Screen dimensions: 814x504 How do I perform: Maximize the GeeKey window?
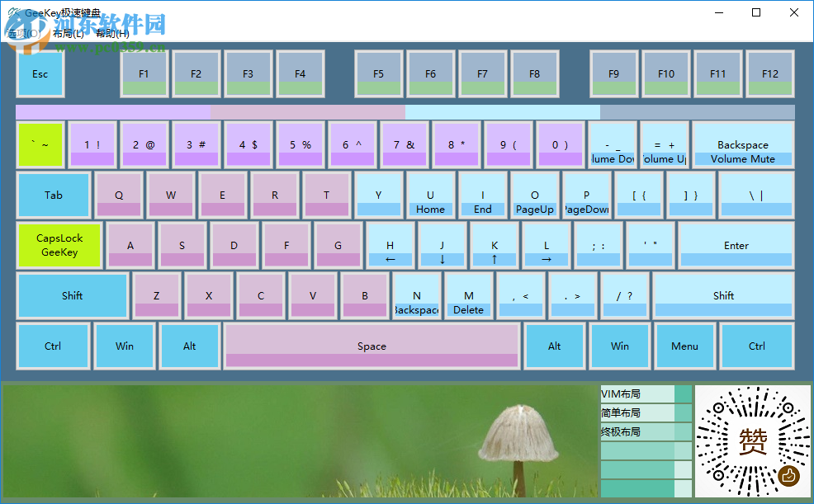pos(756,12)
